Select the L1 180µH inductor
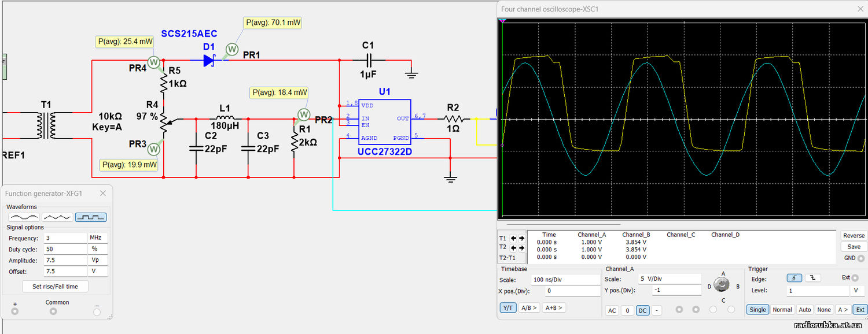The height and width of the screenshot is (334, 868). 225,118
